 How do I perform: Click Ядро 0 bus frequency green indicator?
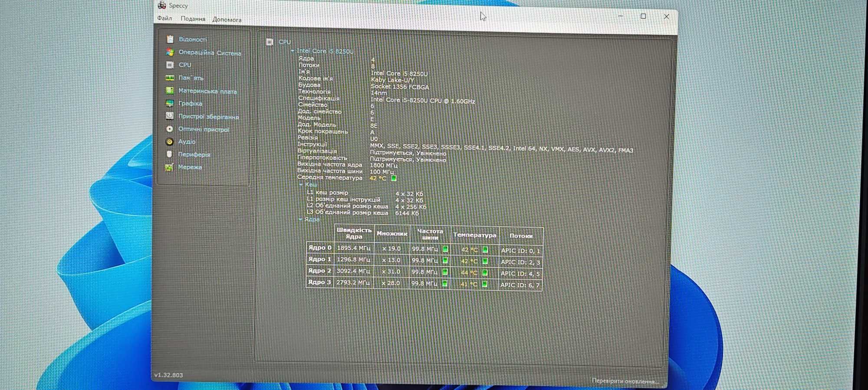tap(445, 249)
